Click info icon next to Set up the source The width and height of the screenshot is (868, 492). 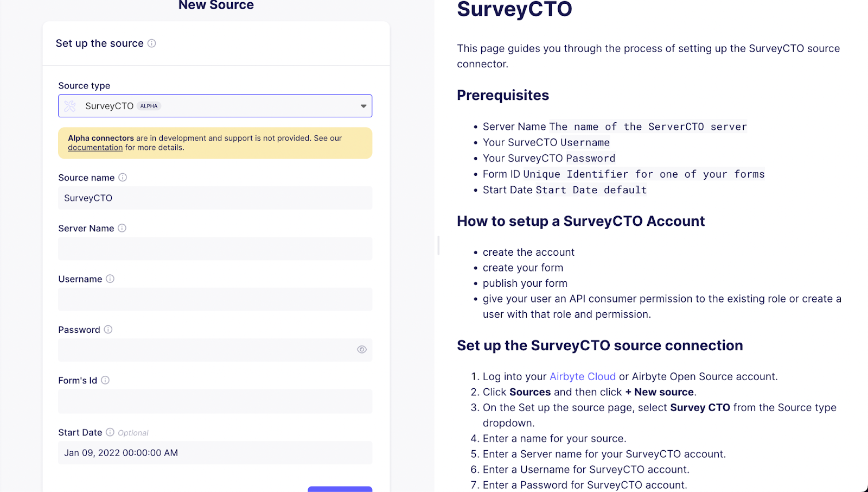coord(152,43)
